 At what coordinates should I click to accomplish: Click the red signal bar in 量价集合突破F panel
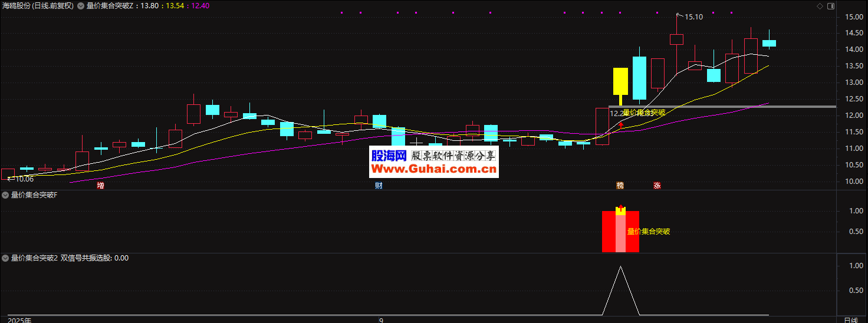click(607, 232)
